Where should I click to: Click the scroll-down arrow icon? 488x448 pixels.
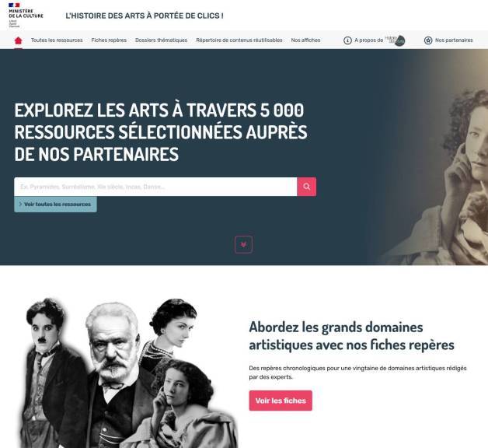243,244
